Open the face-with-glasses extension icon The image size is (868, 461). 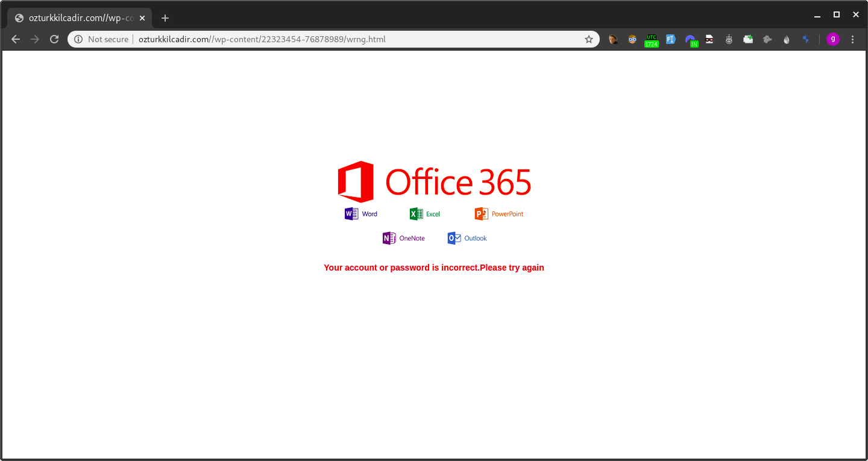[x=632, y=39]
